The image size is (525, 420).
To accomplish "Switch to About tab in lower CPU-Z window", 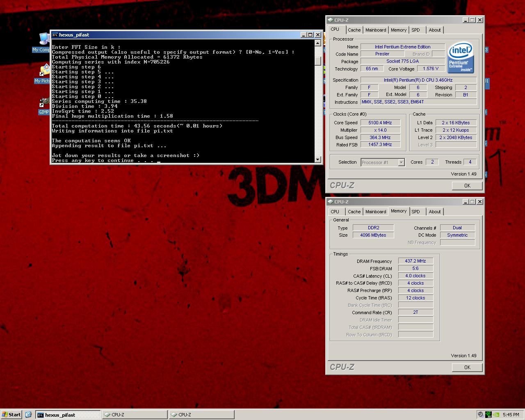I will (x=434, y=212).
